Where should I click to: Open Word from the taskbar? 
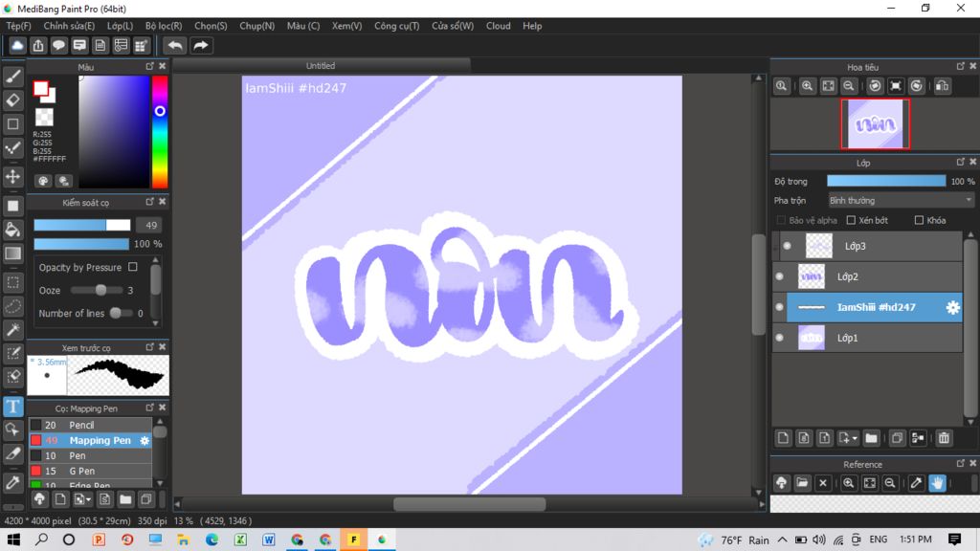269,540
